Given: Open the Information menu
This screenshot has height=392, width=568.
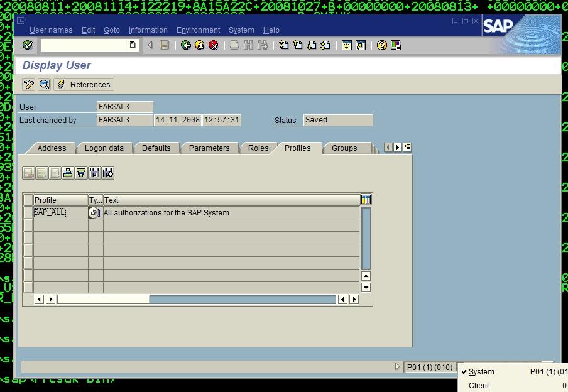Looking at the screenshot, I should tap(148, 30).
